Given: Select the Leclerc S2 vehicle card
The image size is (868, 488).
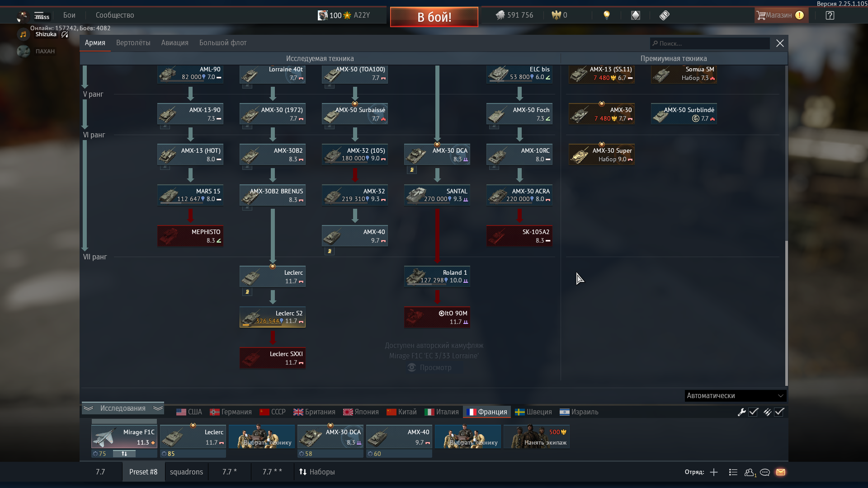Looking at the screenshot, I should [273, 317].
